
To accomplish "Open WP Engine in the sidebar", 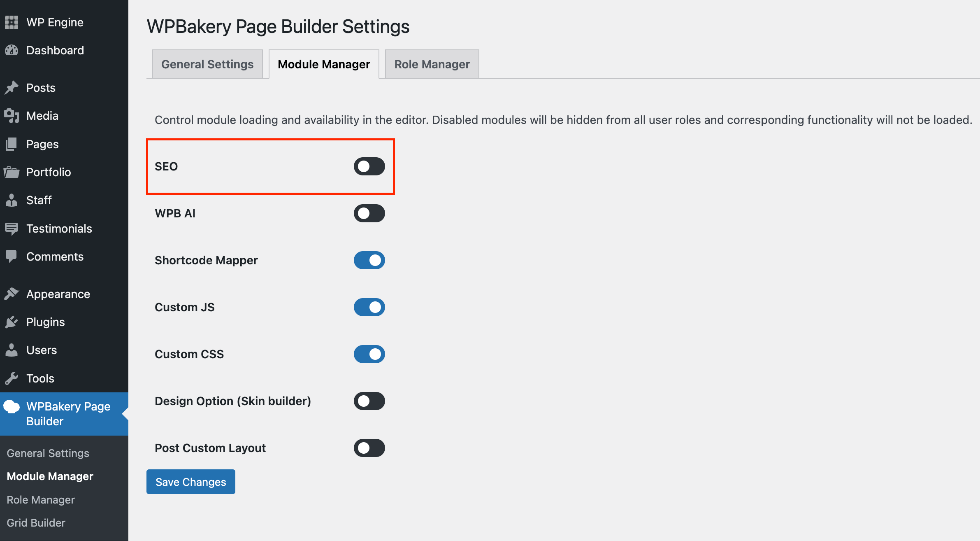I will click(x=64, y=22).
